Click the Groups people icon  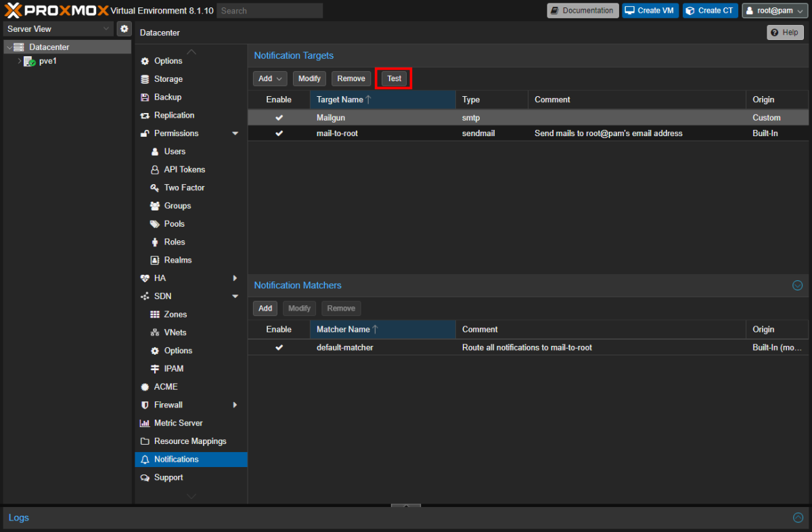pos(155,206)
